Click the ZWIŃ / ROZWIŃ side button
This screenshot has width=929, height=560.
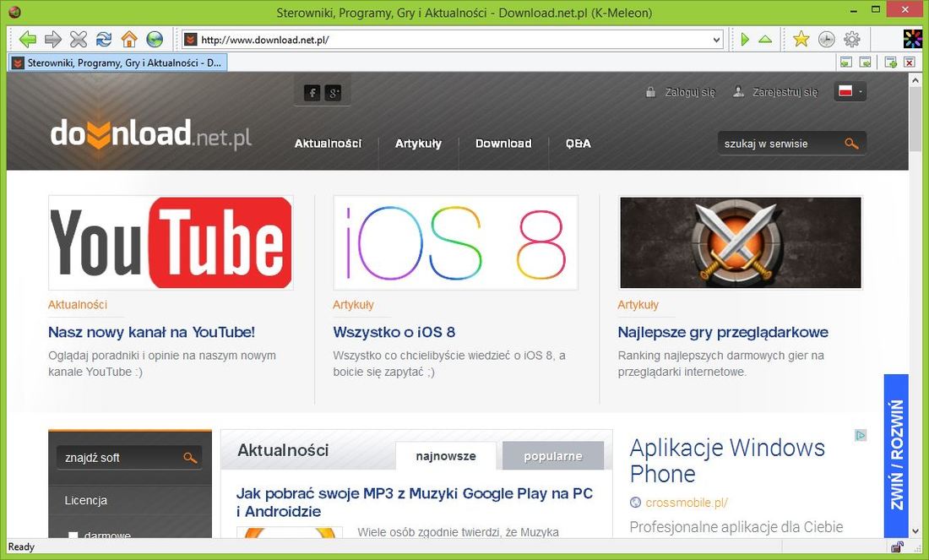pos(896,455)
